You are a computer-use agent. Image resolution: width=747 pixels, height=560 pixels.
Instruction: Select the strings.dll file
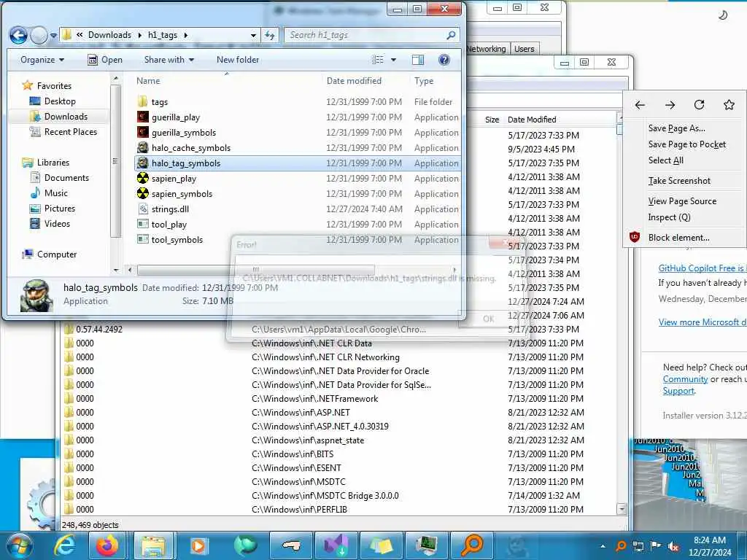(170, 209)
